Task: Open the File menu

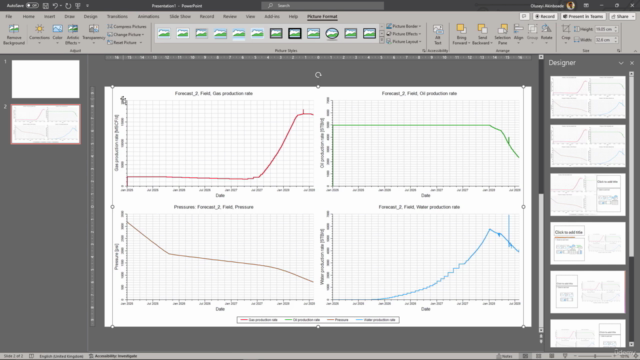Action: 9,16
